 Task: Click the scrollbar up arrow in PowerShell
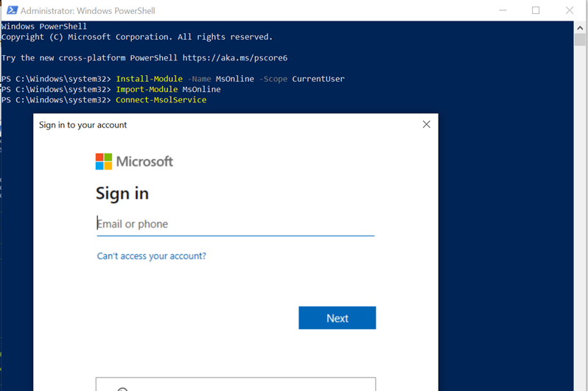tap(580, 28)
